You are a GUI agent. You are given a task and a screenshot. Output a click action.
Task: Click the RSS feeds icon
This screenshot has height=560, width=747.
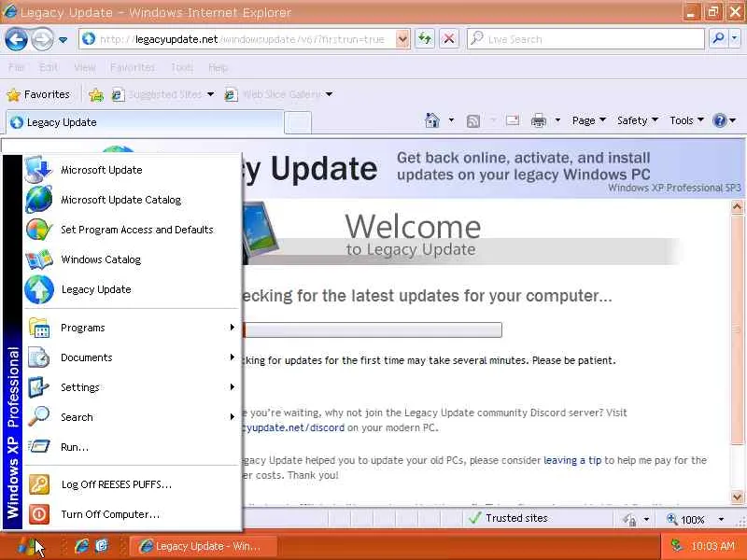click(x=473, y=121)
